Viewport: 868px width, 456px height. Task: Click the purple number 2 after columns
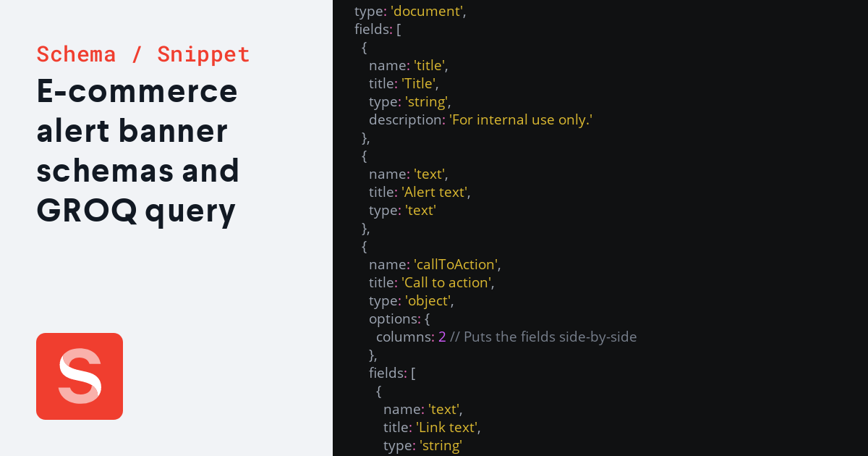click(442, 337)
